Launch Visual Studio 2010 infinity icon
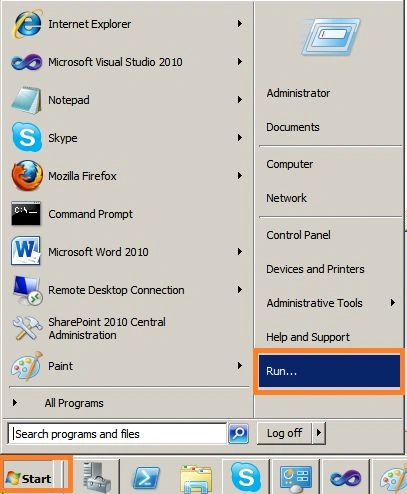 click(26, 62)
